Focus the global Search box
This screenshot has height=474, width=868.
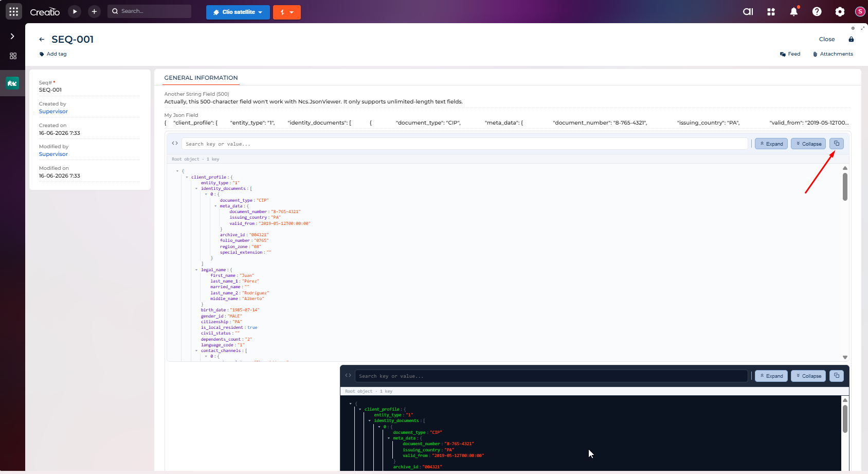(x=149, y=11)
